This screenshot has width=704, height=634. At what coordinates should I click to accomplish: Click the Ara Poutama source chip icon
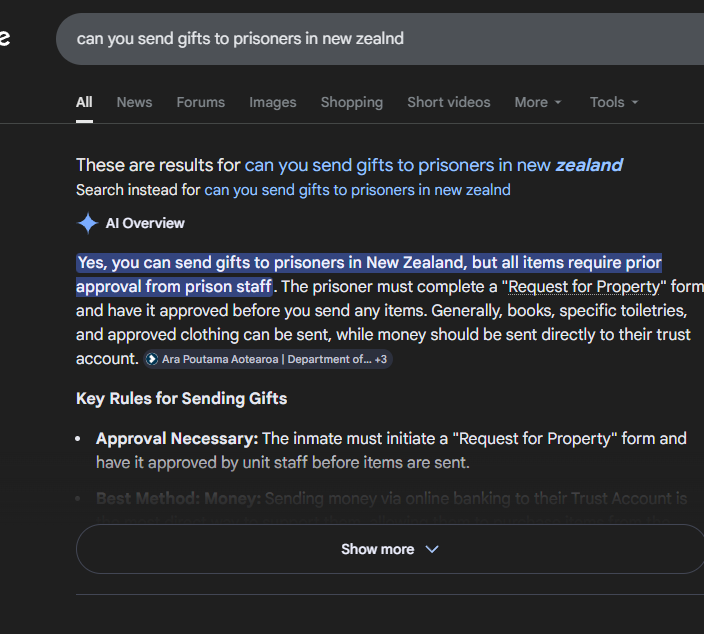coord(152,359)
